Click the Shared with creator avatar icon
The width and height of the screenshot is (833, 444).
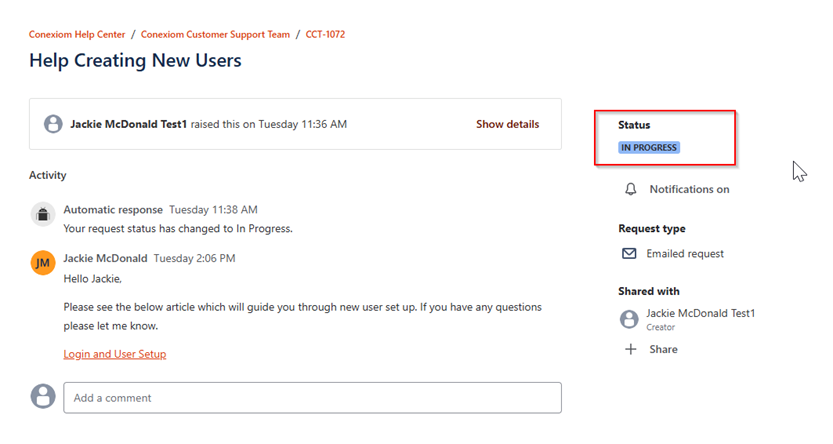629,319
